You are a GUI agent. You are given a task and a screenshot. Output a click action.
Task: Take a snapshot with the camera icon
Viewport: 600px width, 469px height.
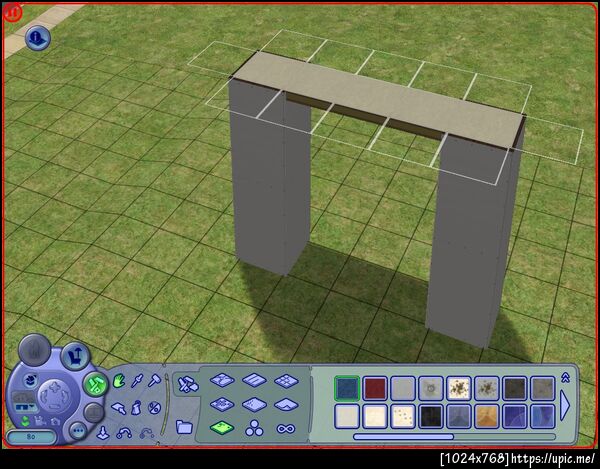(x=55, y=422)
